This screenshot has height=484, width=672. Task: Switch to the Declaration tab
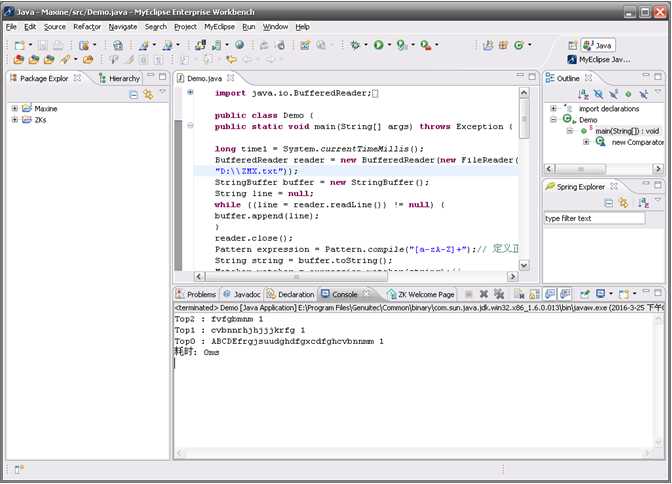(291, 295)
